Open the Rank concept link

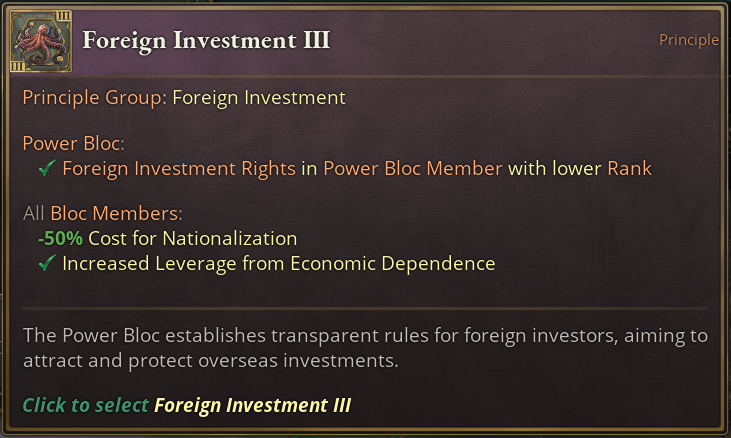pos(629,168)
